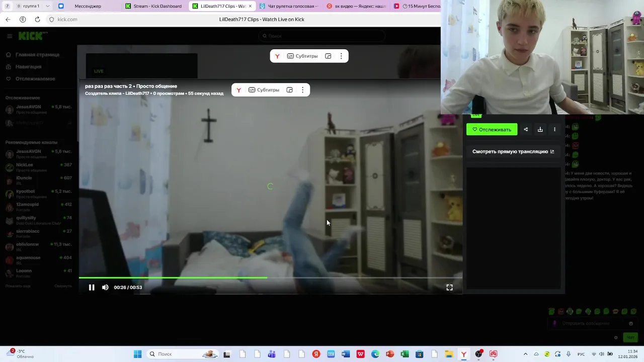Image resolution: width=644 pixels, height=362 pixels.
Task: Open Windows Start menu
Action: (x=137, y=354)
